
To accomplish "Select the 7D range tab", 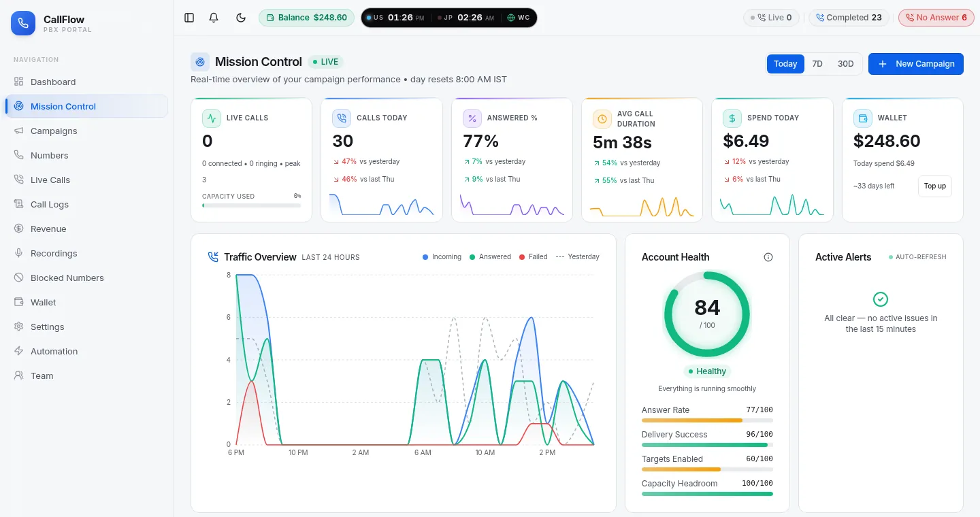I will 817,64.
